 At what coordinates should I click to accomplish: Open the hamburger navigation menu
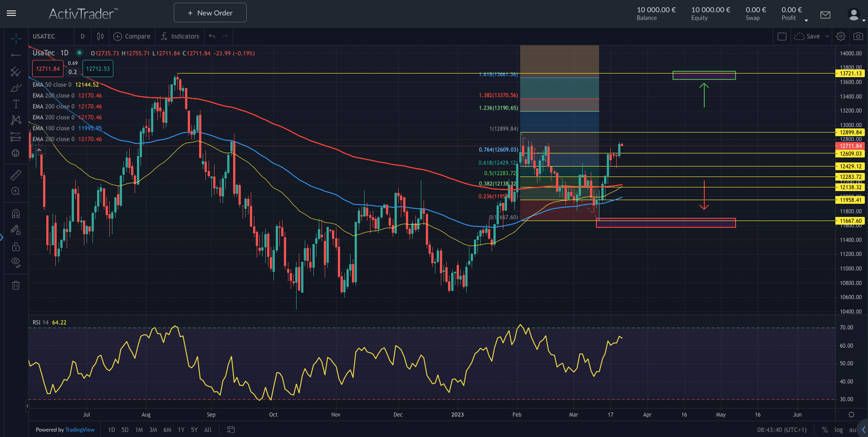[x=11, y=13]
